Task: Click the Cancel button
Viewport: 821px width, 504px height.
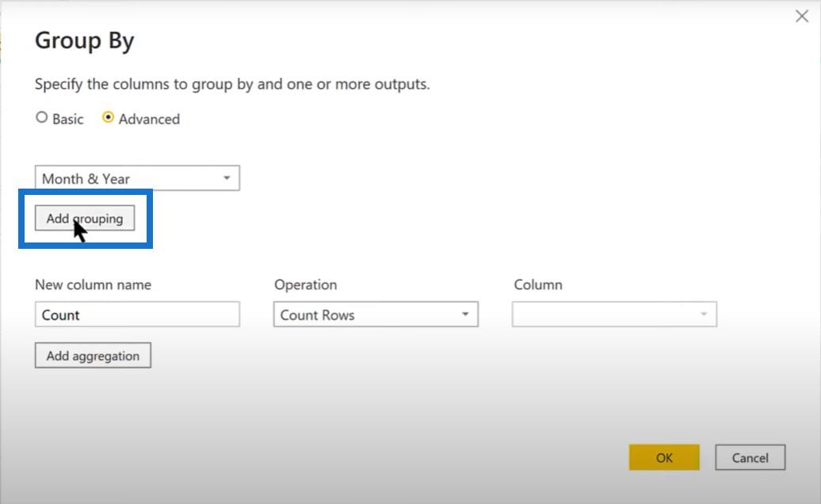Action: tap(750, 457)
